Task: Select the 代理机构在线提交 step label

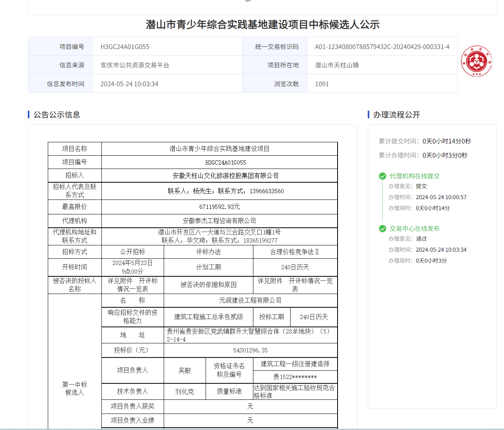Action: coord(414,176)
